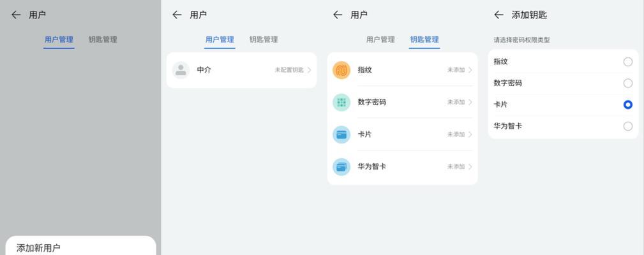This screenshot has height=255, width=644.
Task: Switch to 用户管理 tab on the dimmed first screen
Action: [x=59, y=40]
